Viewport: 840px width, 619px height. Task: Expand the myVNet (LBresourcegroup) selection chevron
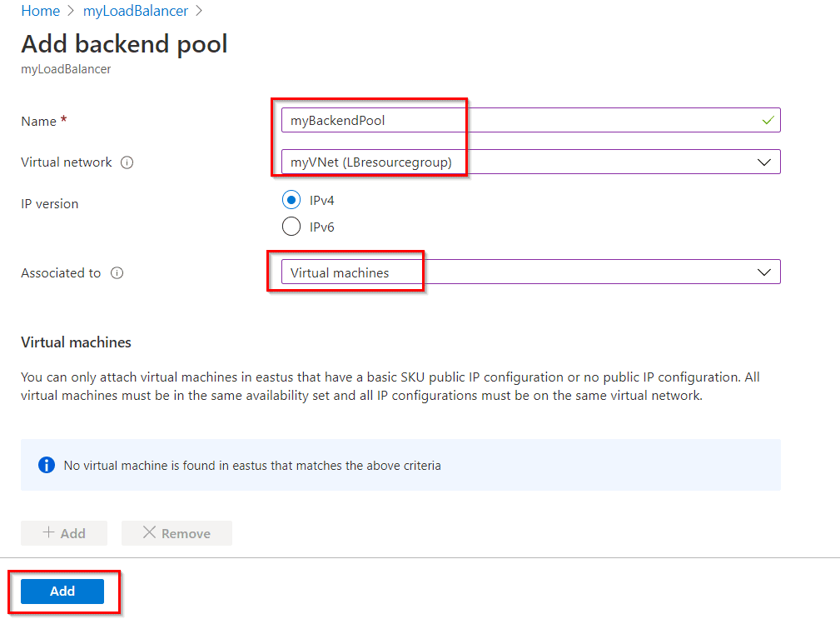tap(764, 162)
